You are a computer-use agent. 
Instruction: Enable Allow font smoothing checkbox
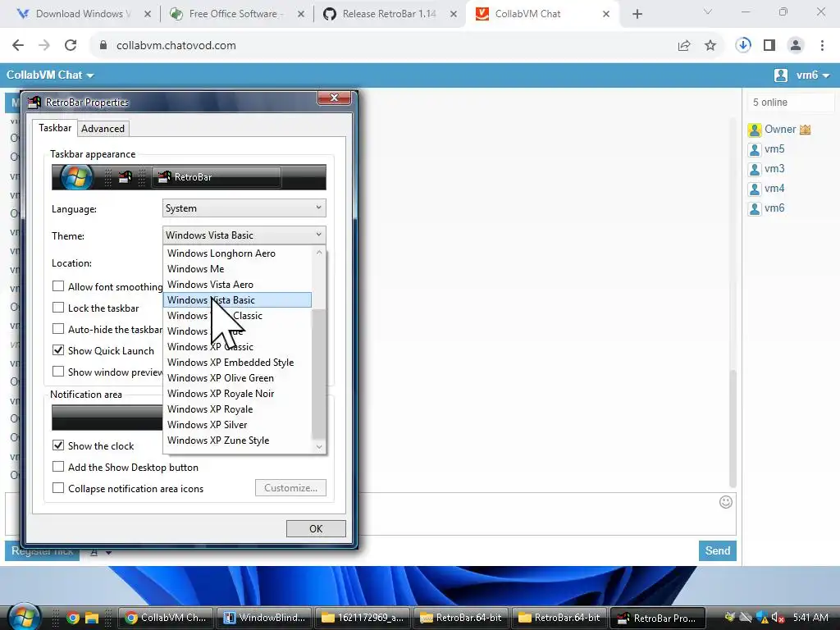[58, 286]
